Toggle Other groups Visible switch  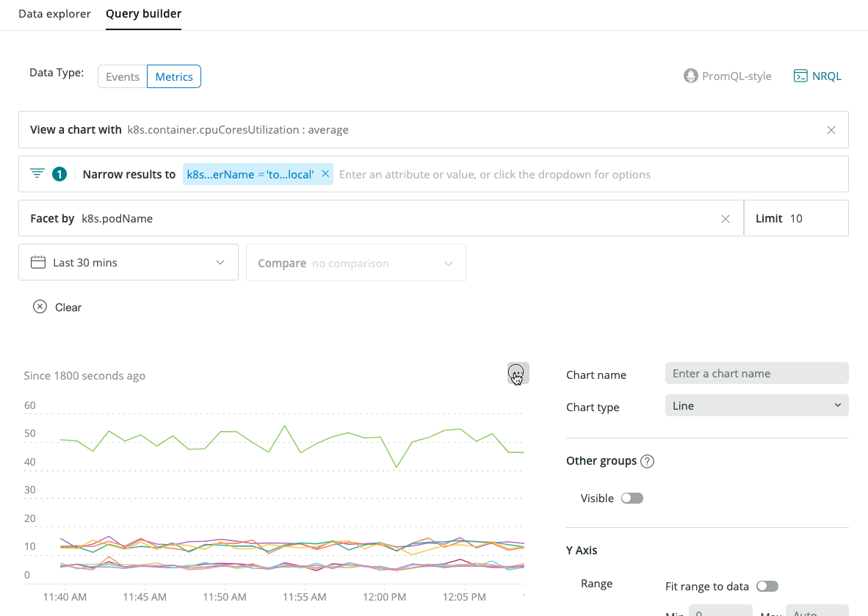632,499
